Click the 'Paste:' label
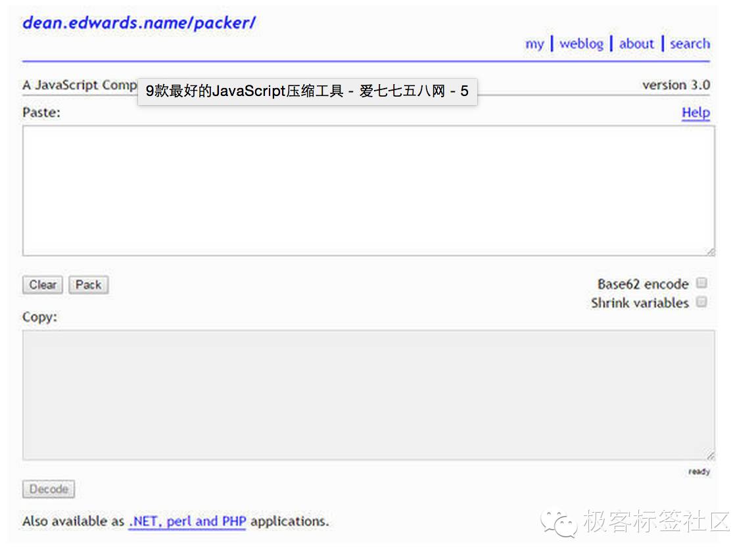 click(x=41, y=113)
